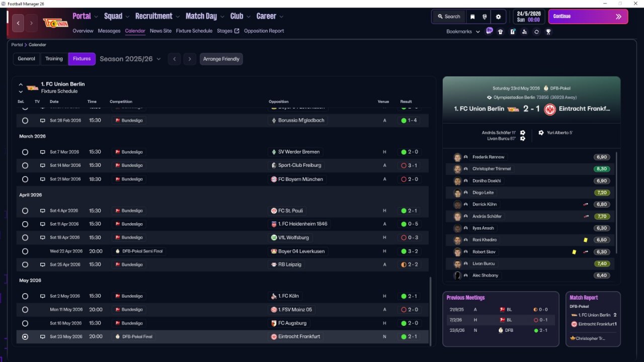Click the tactics board icon in bookmarks bar

click(x=512, y=32)
